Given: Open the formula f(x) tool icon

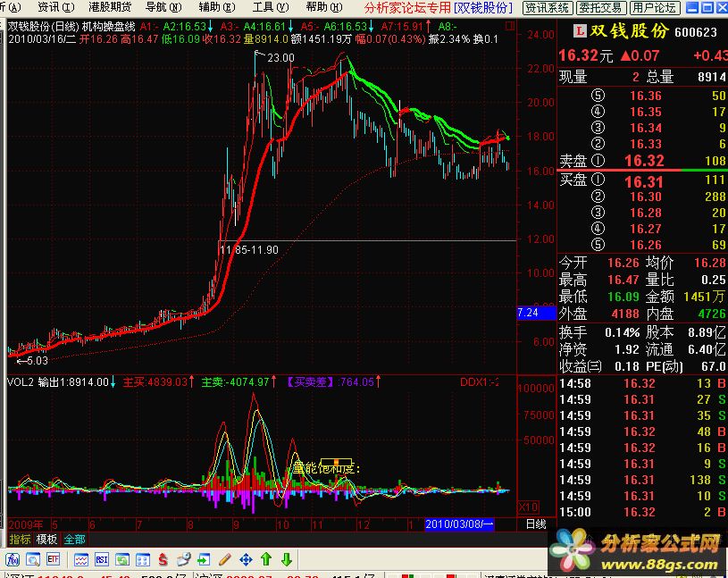Looking at the screenshot, I should (13, 559).
